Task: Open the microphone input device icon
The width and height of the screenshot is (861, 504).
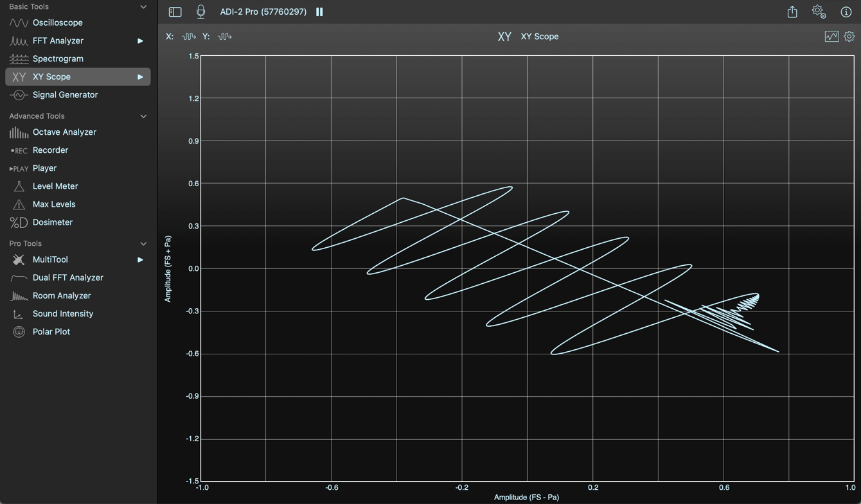Action: coord(200,12)
